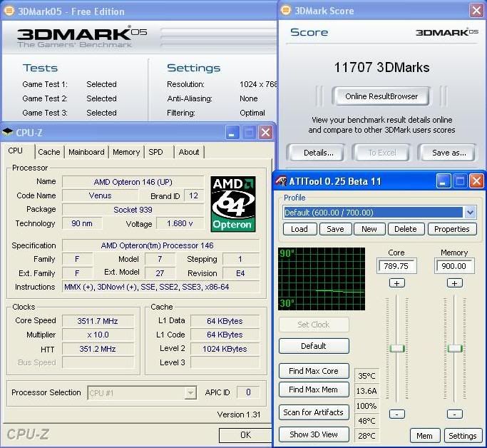The image size is (487, 448).
Task: Close the 3DMark Score window
Action: (x=476, y=11)
